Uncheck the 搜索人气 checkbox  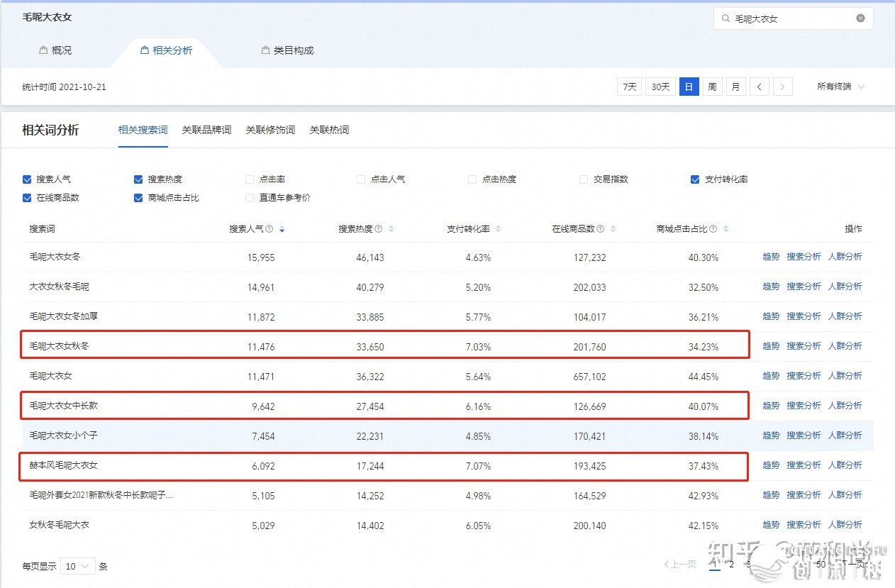tap(27, 179)
